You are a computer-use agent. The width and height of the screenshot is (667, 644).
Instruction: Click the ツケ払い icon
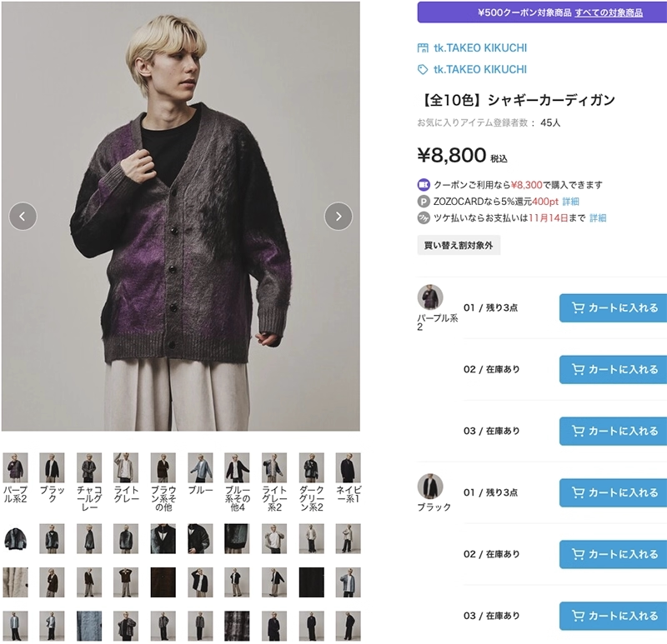(x=424, y=218)
